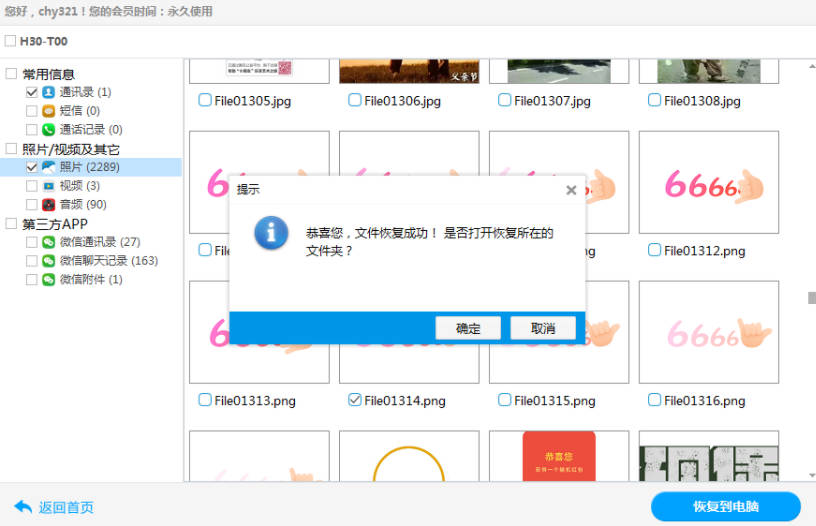Click 确定 to open recovery folder

click(468, 328)
